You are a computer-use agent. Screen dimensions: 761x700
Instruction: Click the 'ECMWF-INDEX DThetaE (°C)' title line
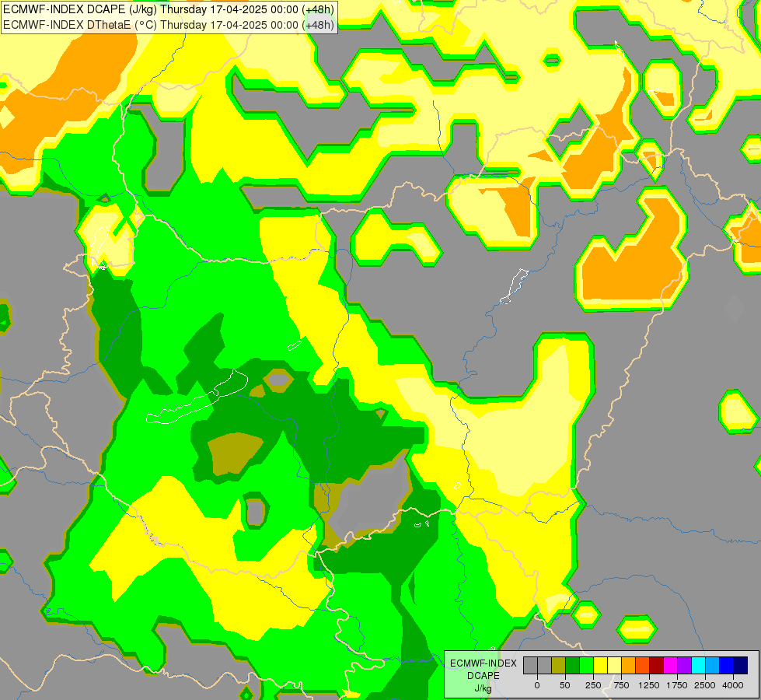[x=169, y=25]
